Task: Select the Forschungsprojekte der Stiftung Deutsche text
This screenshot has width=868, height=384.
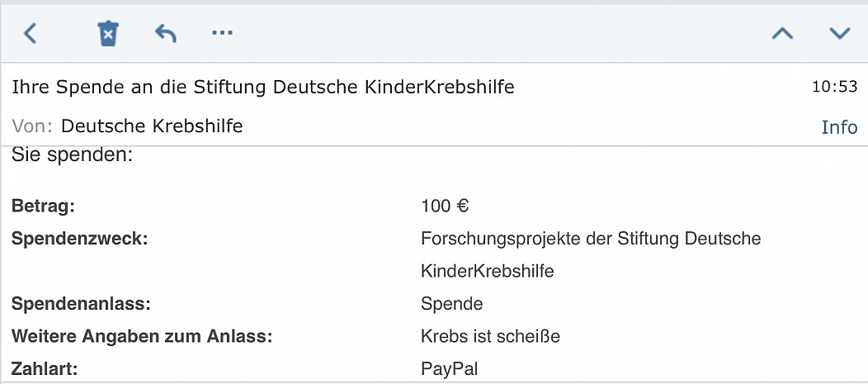Action: coord(591,239)
